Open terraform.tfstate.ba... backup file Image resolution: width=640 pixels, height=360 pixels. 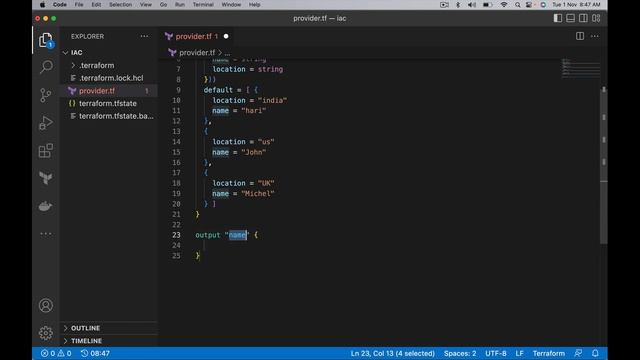point(109,116)
